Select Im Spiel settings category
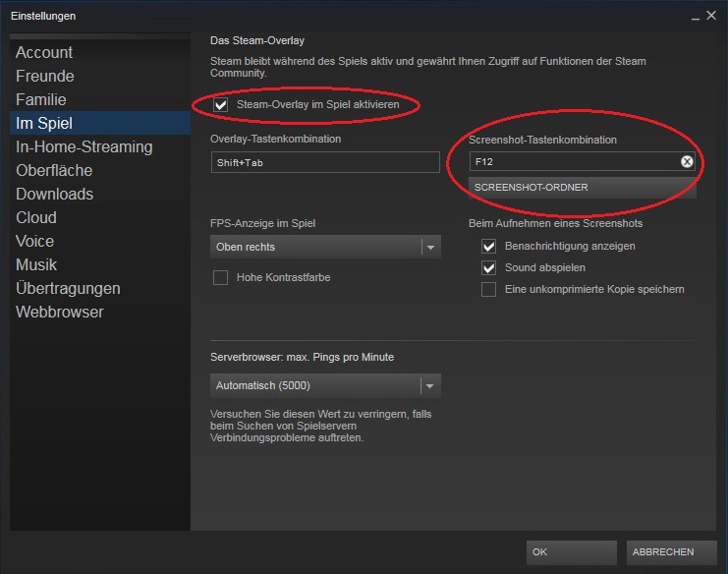 [x=100, y=123]
